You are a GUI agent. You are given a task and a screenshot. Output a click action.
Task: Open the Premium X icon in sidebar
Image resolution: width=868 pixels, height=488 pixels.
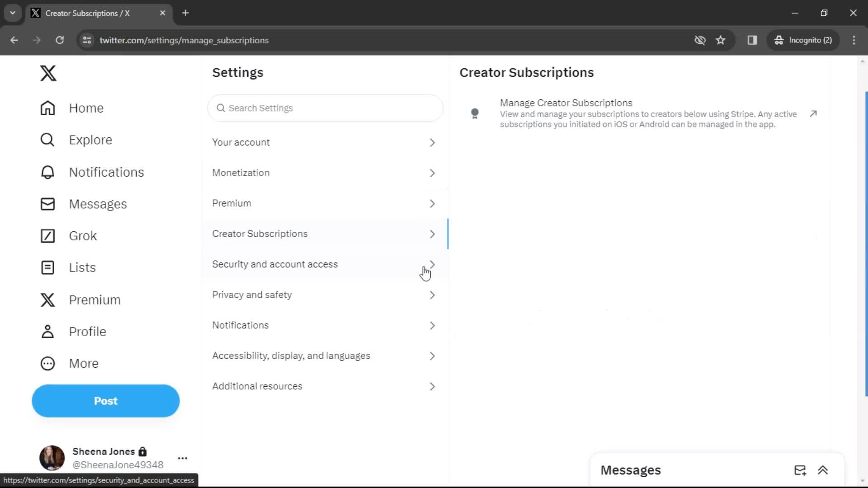(47, 300)
